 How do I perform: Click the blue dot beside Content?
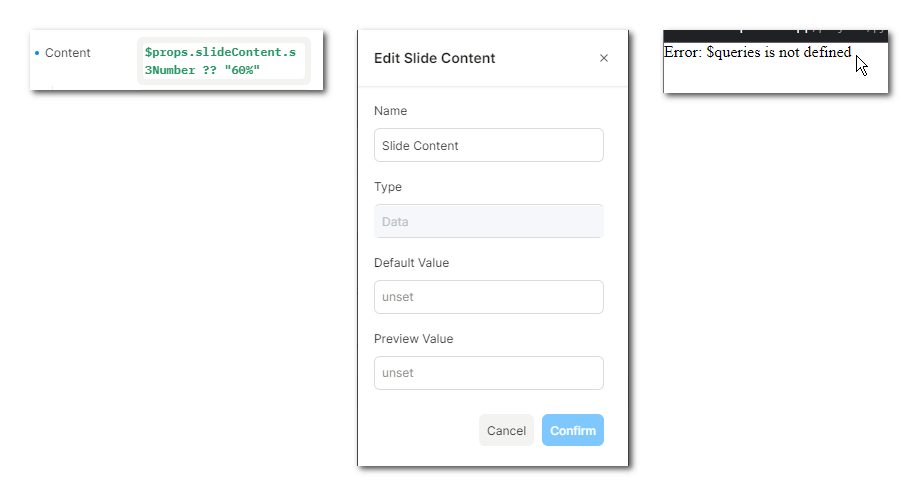click(x=37, y=53)
